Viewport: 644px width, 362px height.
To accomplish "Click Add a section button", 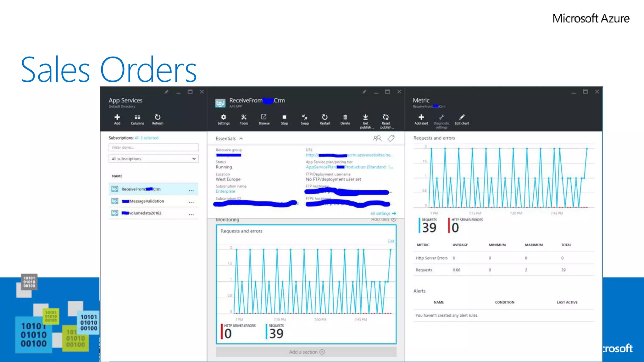I will (x=306, y=352).
